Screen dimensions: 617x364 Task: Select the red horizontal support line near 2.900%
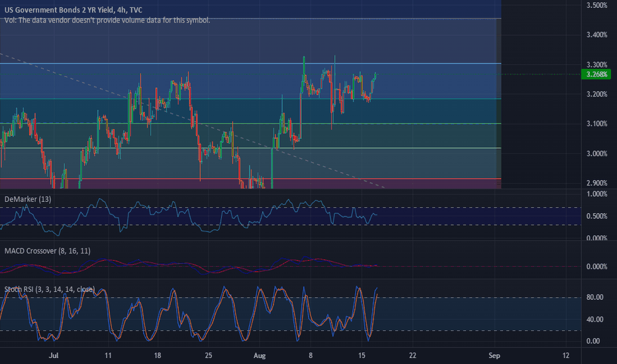[x=251, y=179]
